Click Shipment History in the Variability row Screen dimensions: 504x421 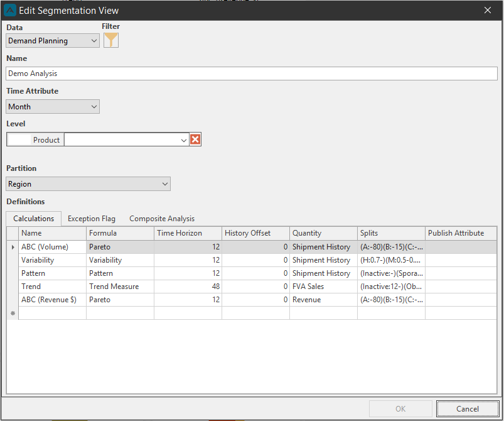(324, 260)
